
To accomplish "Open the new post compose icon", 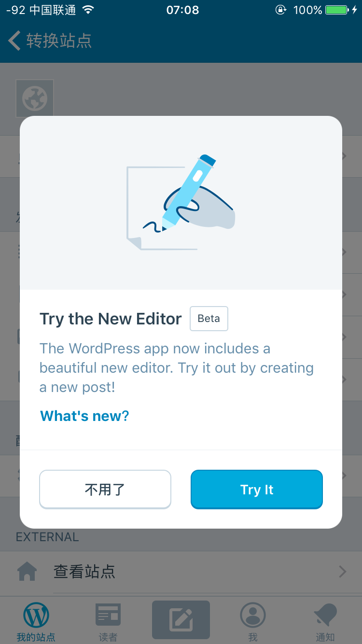I will [181, 620].
